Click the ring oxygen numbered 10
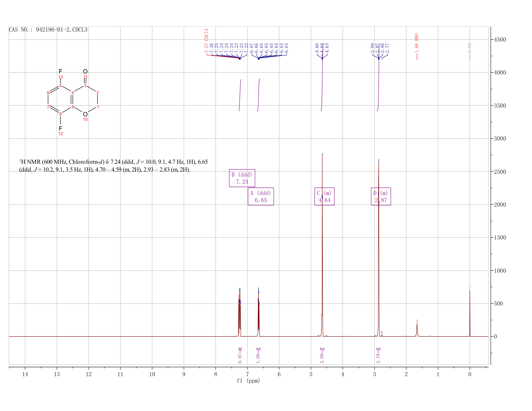The width and height of the screenshot is (532, 411). 85,114
